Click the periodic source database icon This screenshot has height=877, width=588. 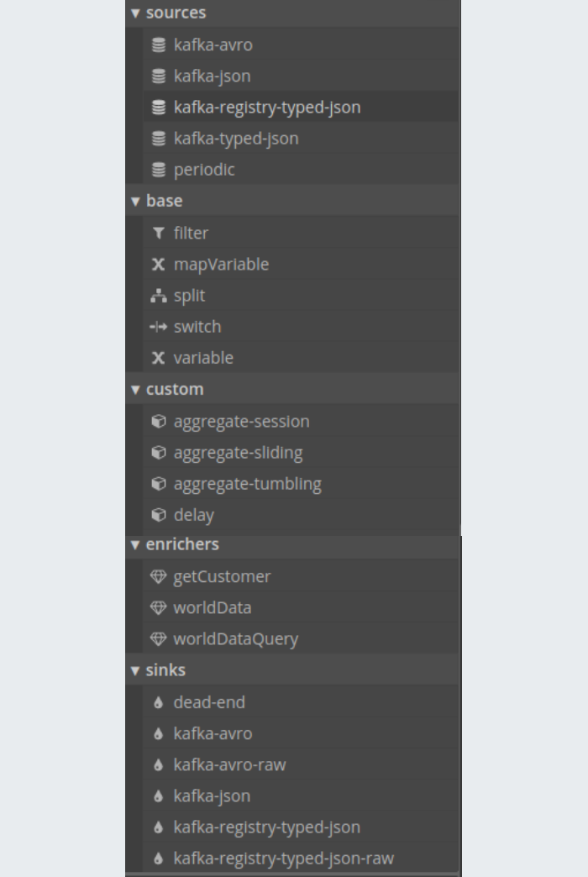coord(158,170)
